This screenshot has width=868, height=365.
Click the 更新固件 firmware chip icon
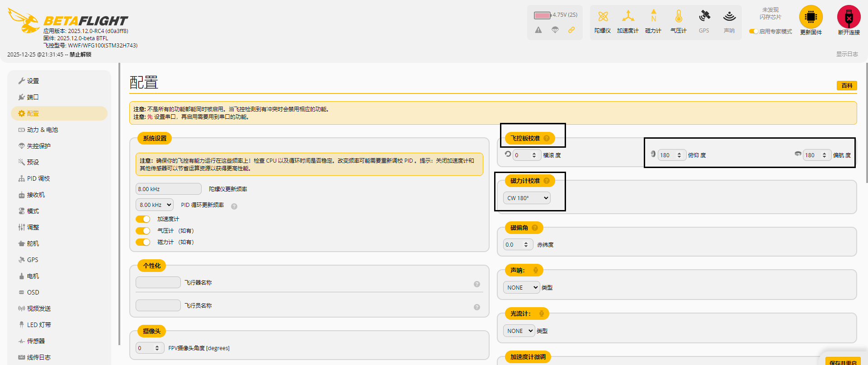(811, 17)
